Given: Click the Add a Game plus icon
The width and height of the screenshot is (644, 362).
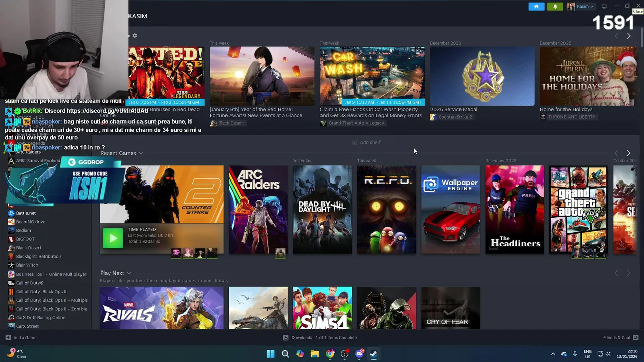Looking at the screenshot, I should [x=8, y=338].
